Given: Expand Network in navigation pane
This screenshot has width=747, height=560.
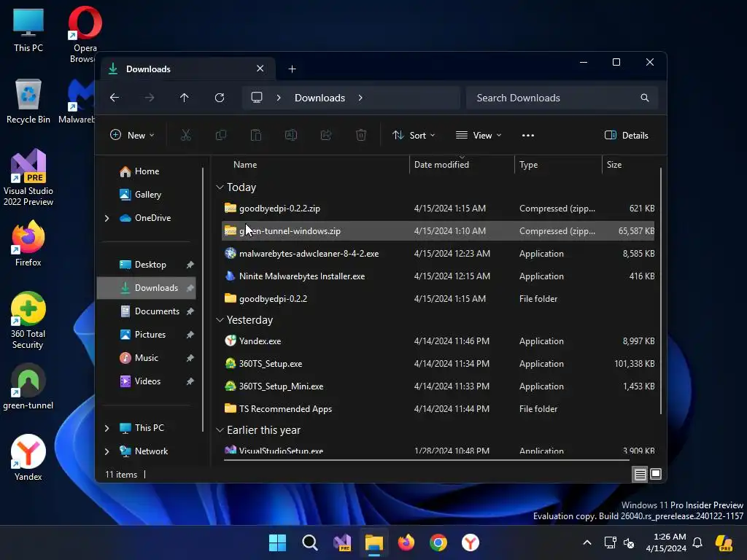Looking at the screenshot, I should pos(107,451).
